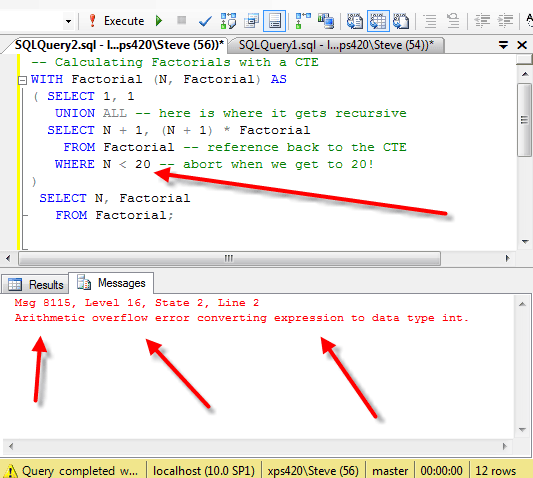Click the red exclamation Execute icon

coord(92,21)
